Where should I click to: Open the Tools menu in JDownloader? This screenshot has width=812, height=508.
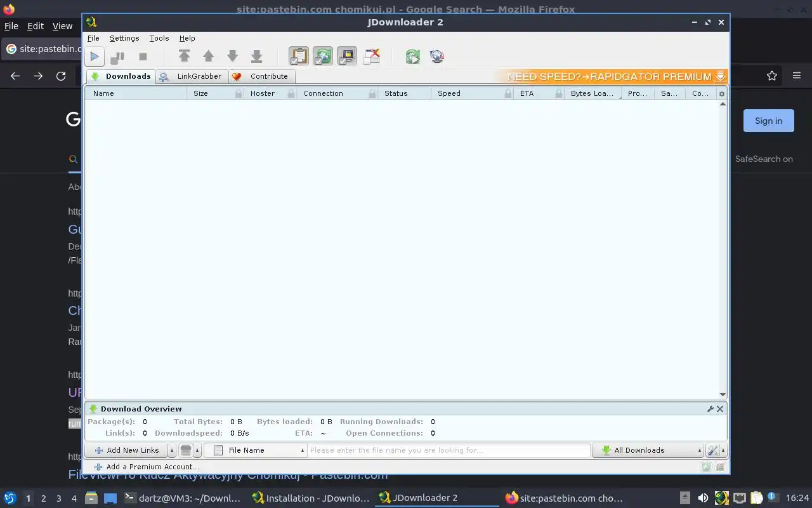point(159,38)
